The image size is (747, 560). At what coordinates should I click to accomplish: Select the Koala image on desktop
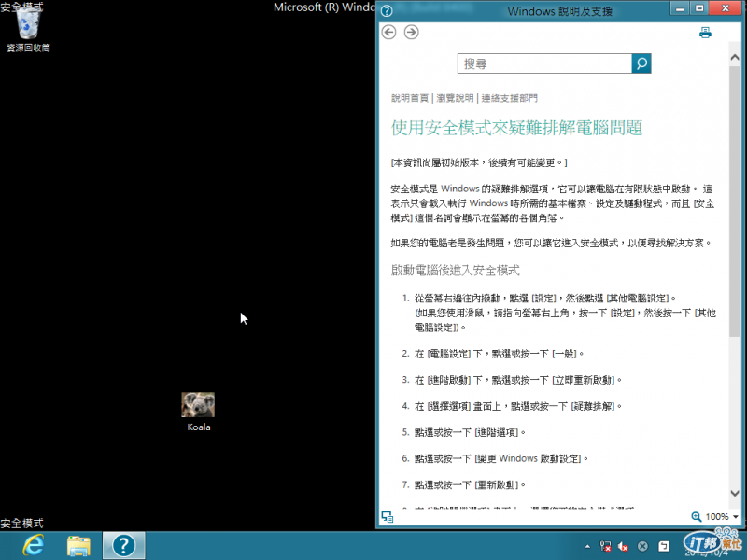pos(198,412)
